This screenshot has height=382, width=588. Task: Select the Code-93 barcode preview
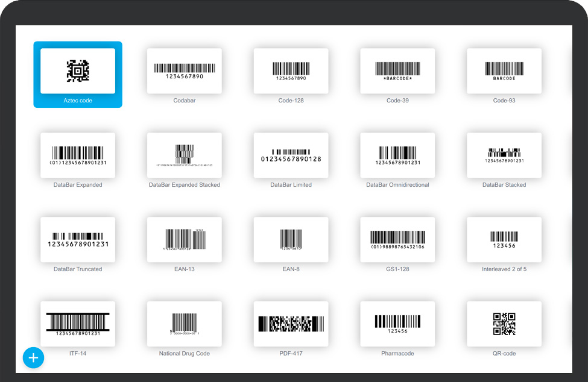(x=504, y=71)
